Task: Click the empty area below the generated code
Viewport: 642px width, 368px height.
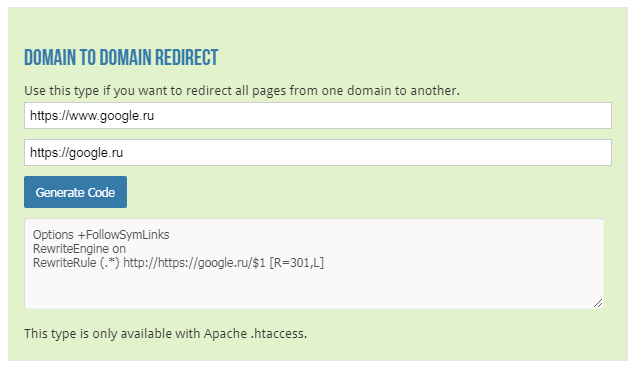Action: [x=314, y=289]
